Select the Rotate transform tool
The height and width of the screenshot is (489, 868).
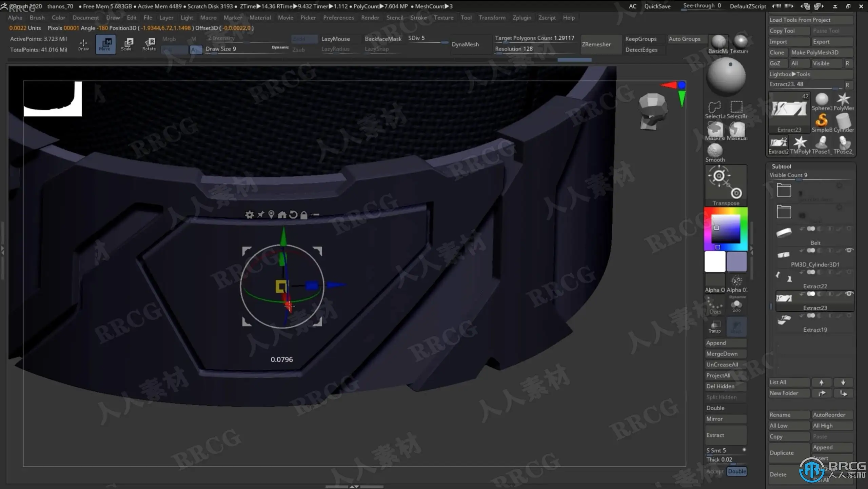[x=149, y=44]
